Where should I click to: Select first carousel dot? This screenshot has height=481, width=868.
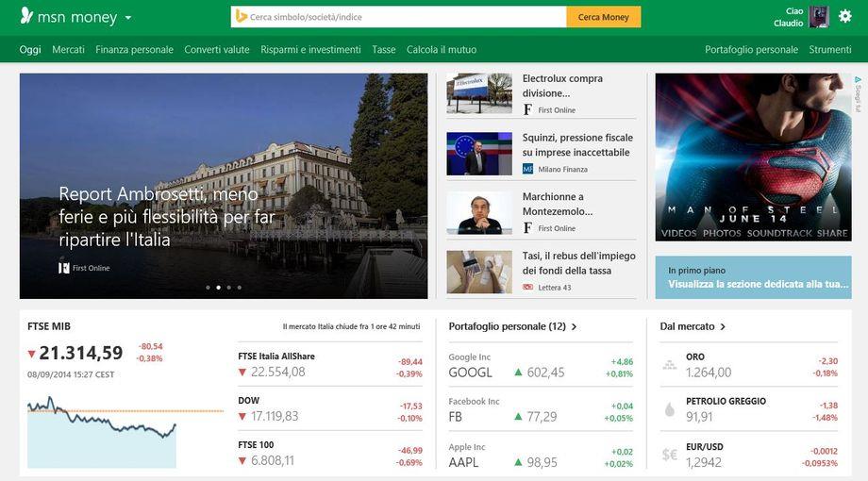[208, 288]
